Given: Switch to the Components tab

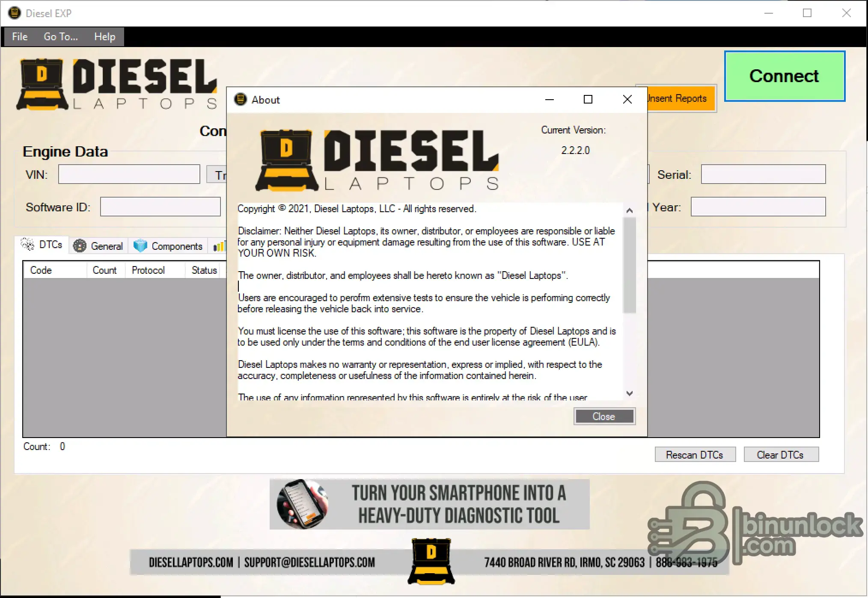Looking at the screenshot, I should [168, 246].
